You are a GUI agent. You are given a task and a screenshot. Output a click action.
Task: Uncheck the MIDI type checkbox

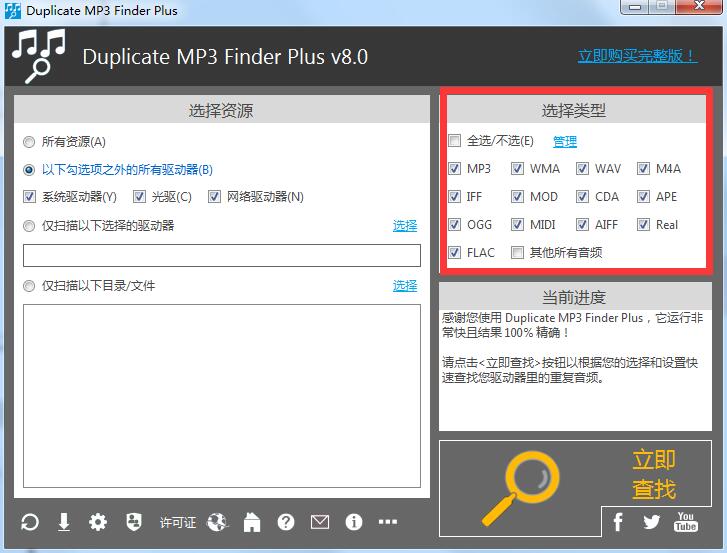point(517,224)
